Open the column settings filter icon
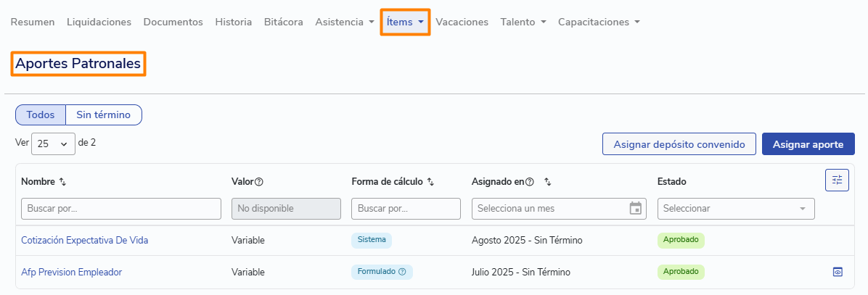Viewport: 868px width, 295px height. 837,180
